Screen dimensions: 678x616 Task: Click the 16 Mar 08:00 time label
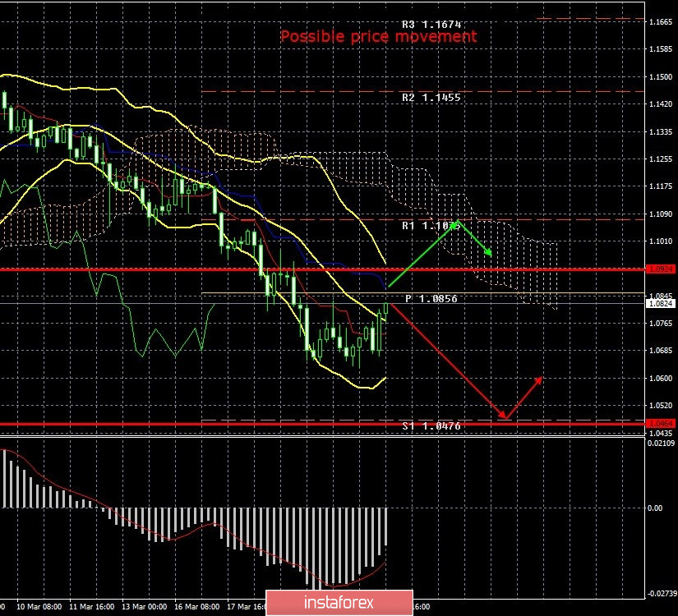click(196, 606)
